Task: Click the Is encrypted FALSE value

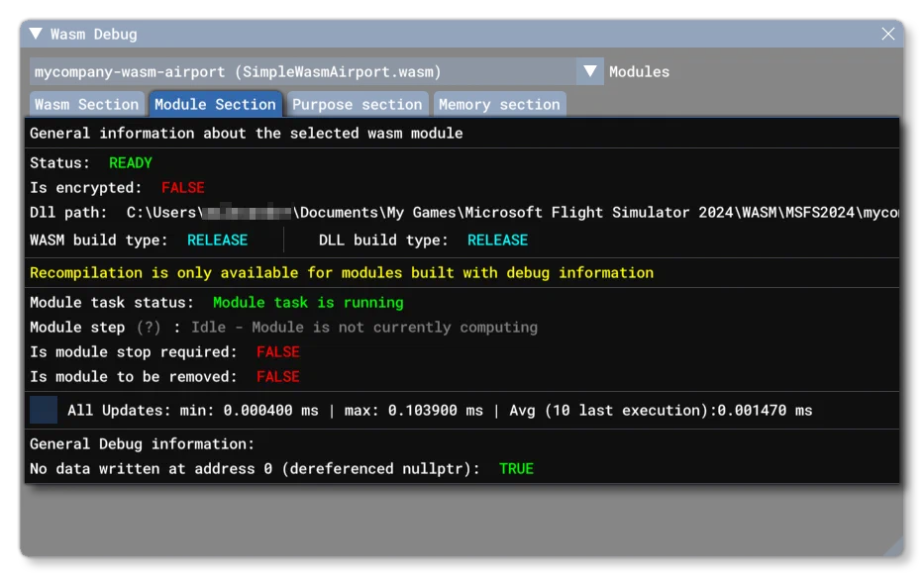Action: pos(182,187)
